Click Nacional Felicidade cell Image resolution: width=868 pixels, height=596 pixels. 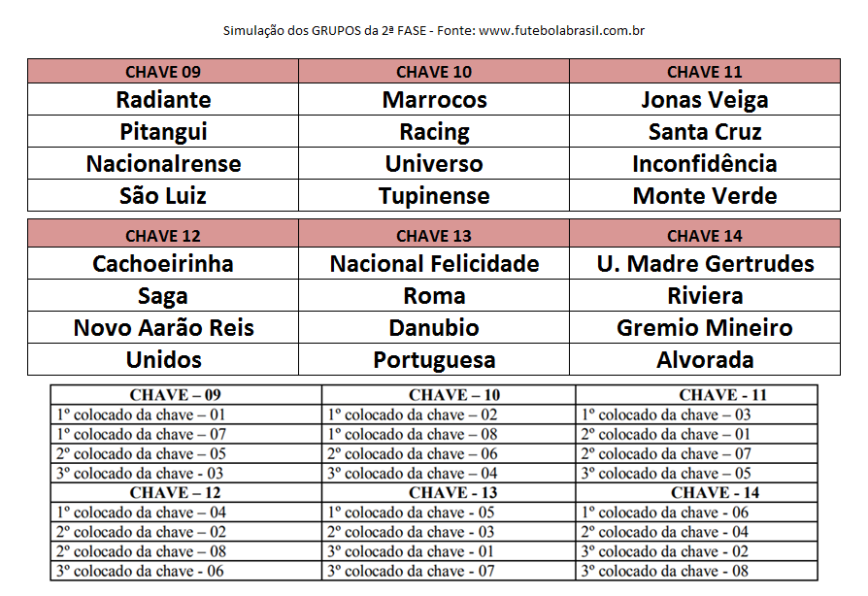pyautogui.click(x=434, y=263)
